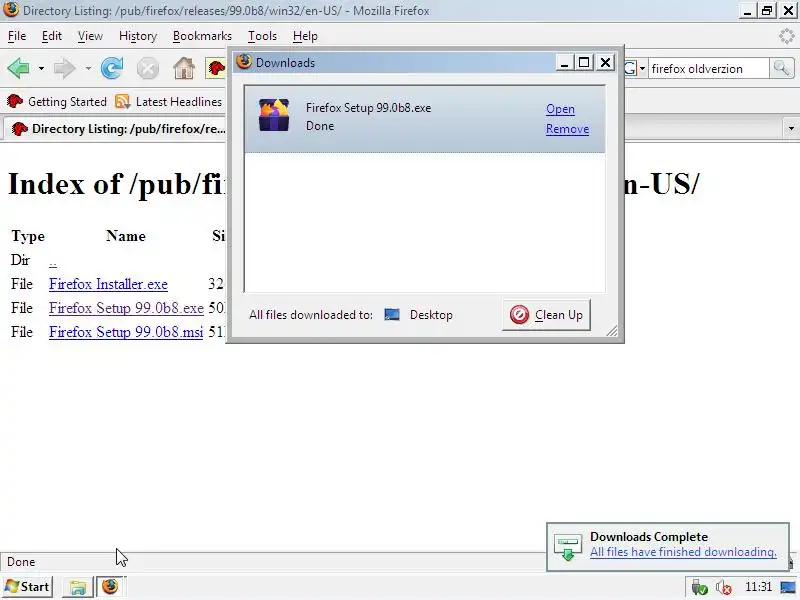Open the Latest Headlines feed bookmark
800x600 pixels.
click(168, 102)
